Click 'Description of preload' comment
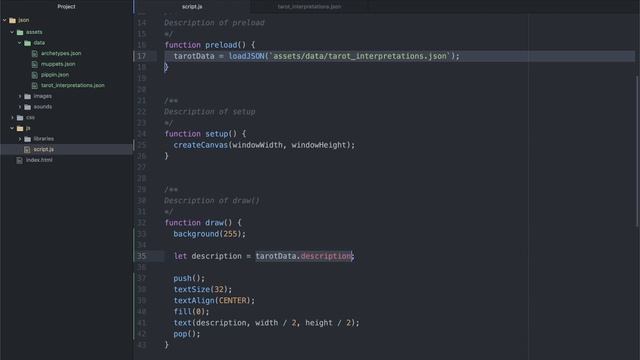Viewport: 640px width, 360px height. (x=214, y=23)
